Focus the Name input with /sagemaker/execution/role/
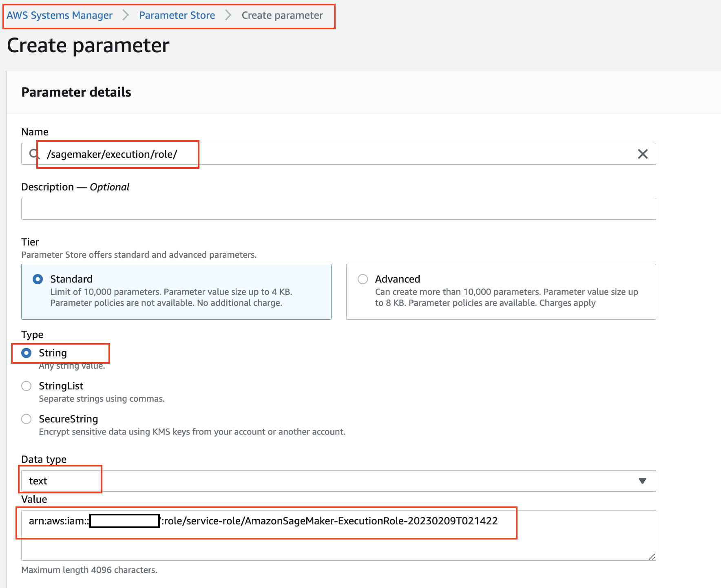The image size is (721, 588). (x=338, y=154)
